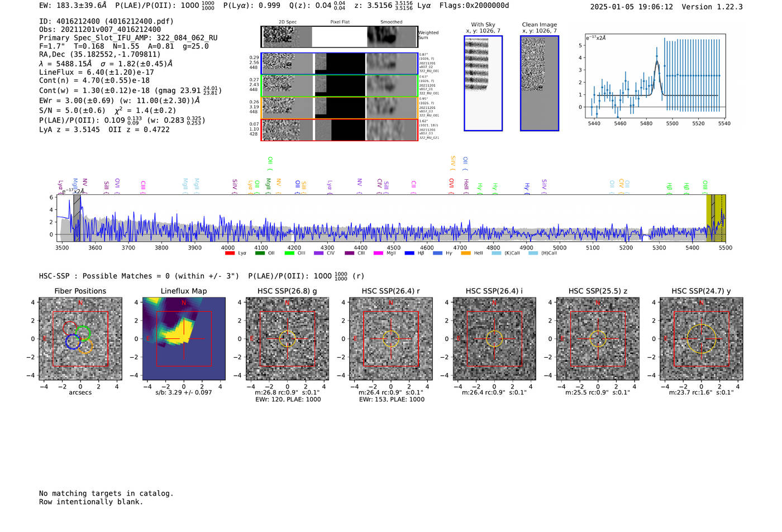This screenshot has width=782, height=532.
Task: Select the HSC SSP(26.8) g cutout
Action: point(288,339)
